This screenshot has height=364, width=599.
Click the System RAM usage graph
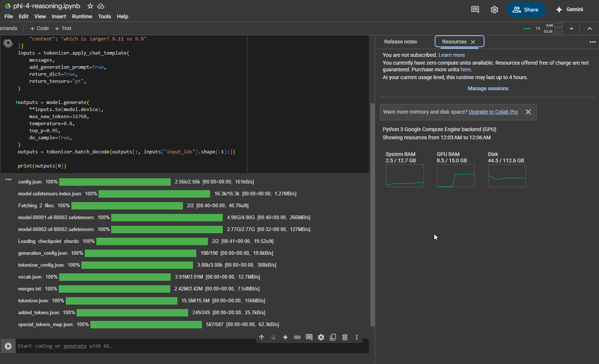click(405, 176)
